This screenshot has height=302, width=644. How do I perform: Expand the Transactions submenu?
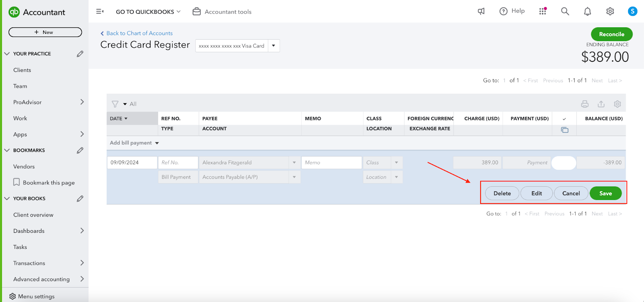(82, 263)
